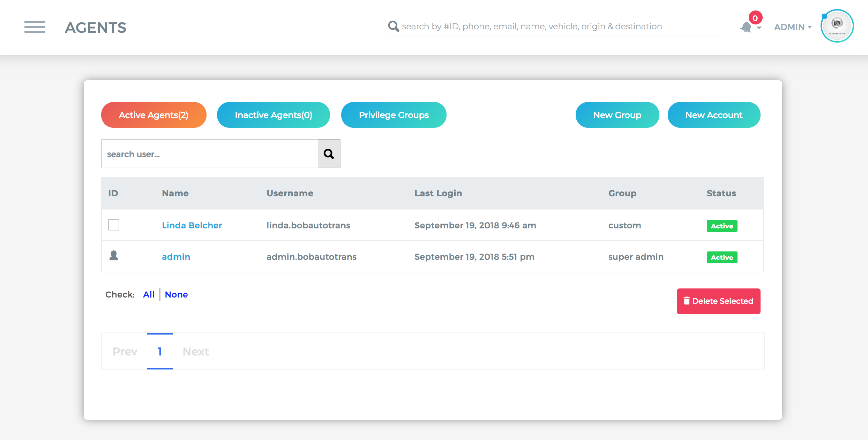
Task: Switch to Inactive Agents(0) tab
Action: (x=274, y=115)
